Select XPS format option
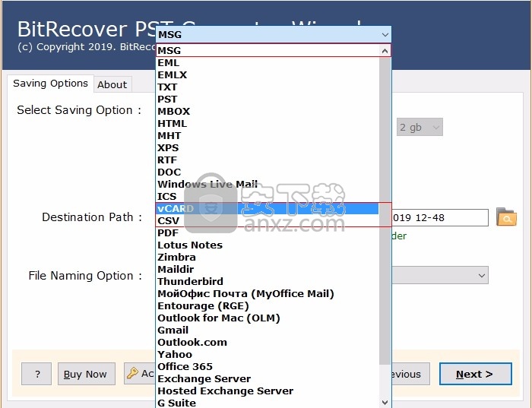Viewport: 532px width, 408px height. click(x=268, y=148)
